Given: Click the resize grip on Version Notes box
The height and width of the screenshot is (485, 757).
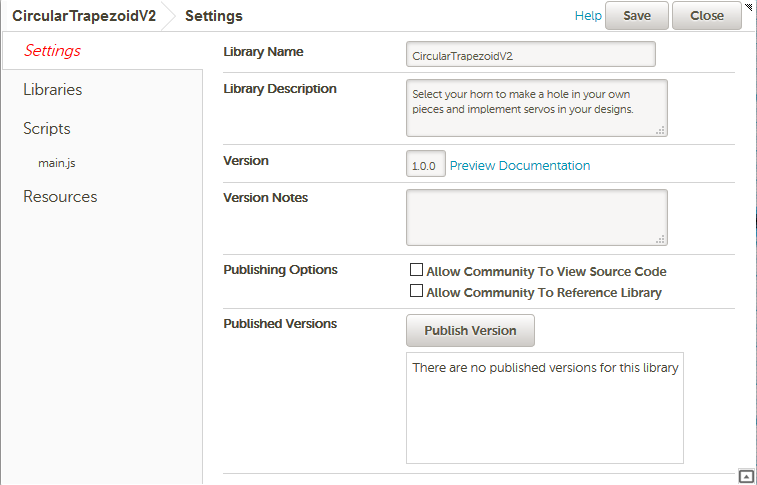Looking at the screenshot, I should pos(660,239).
